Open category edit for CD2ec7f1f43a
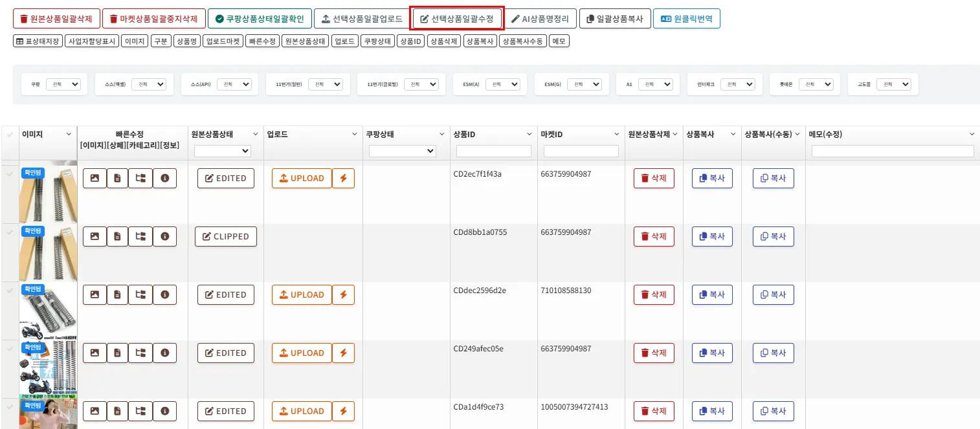980x429 pixels. [140, 178]
